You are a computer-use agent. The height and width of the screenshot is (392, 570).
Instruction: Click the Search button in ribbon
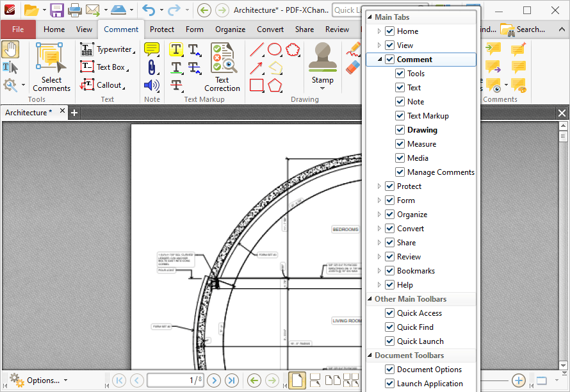(x=523, y=29)
